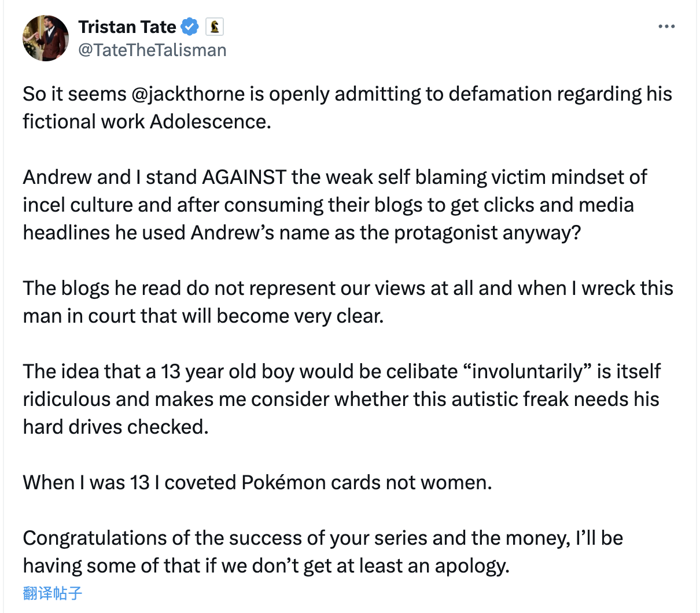Click the line beginning 'Congratulations of the success'
700x613 pixels.
click(x=323, y=538)
